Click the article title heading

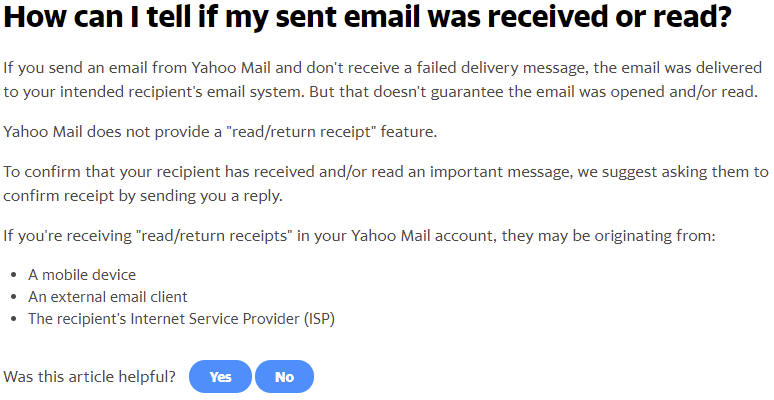point(368,17)
